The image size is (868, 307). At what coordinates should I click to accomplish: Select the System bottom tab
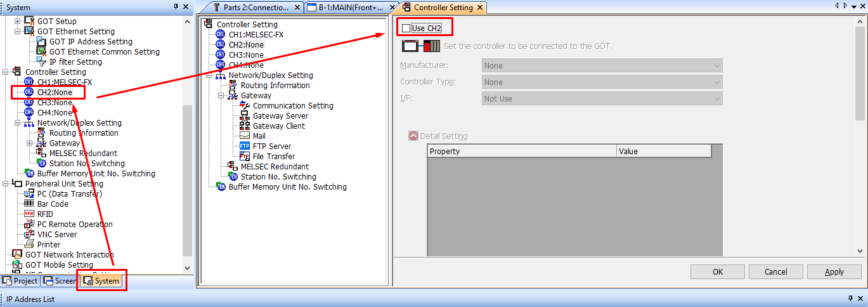(x=101, y=280)
